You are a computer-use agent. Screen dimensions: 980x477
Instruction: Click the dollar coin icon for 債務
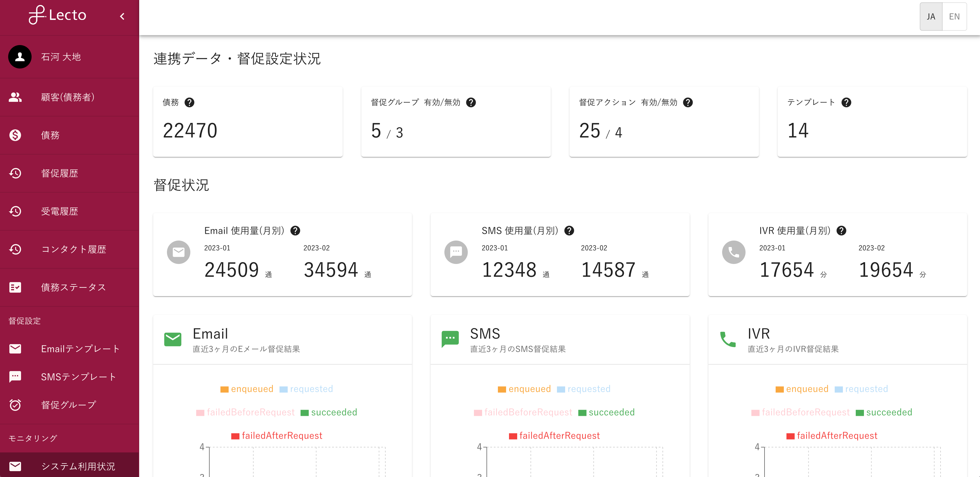pos(15,135)
